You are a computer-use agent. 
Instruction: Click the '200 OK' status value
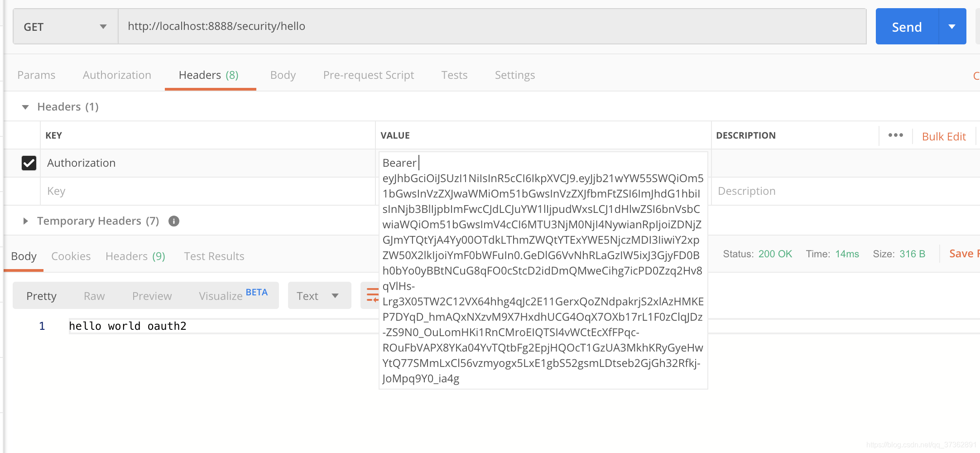coord(775,254)
